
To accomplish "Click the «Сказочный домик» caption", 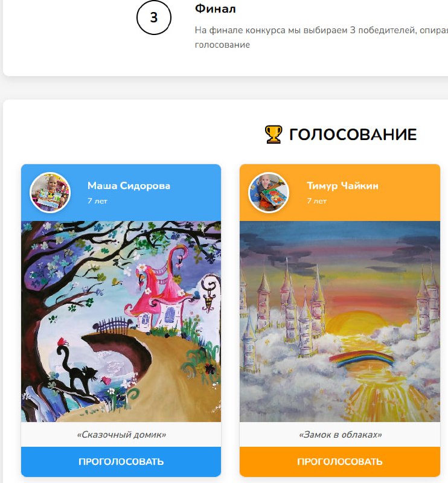I will [121, 435].
